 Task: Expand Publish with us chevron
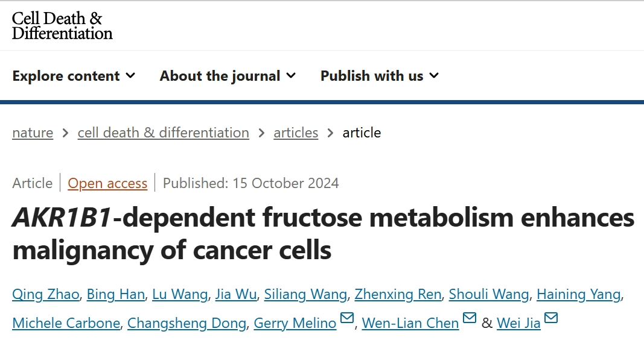point(434,76)
